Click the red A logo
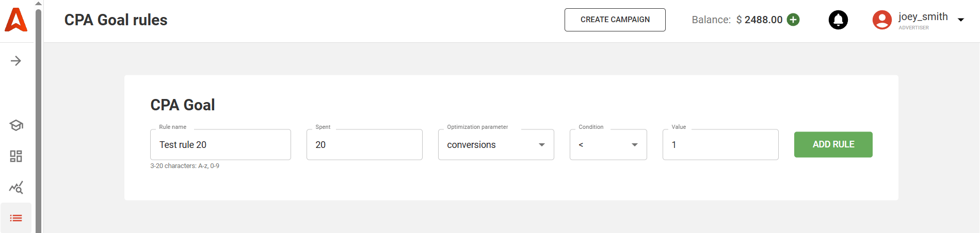This screenshot has width=980, height=233. 16,20
